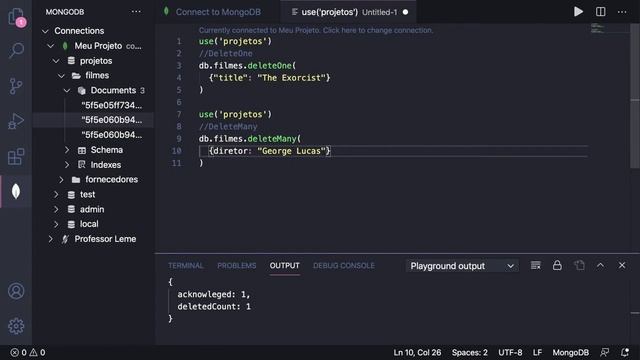
Task: Expand the test database
Action: [56, 195]
